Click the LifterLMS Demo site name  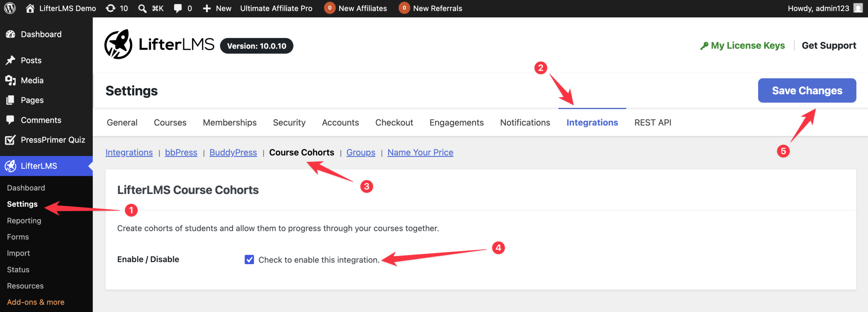(68, 8)
